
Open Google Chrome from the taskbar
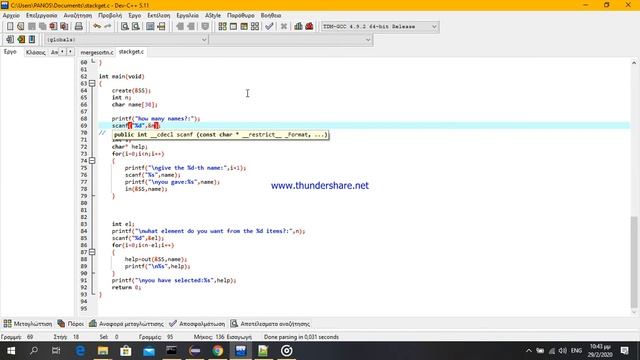[x=218, y=351]
